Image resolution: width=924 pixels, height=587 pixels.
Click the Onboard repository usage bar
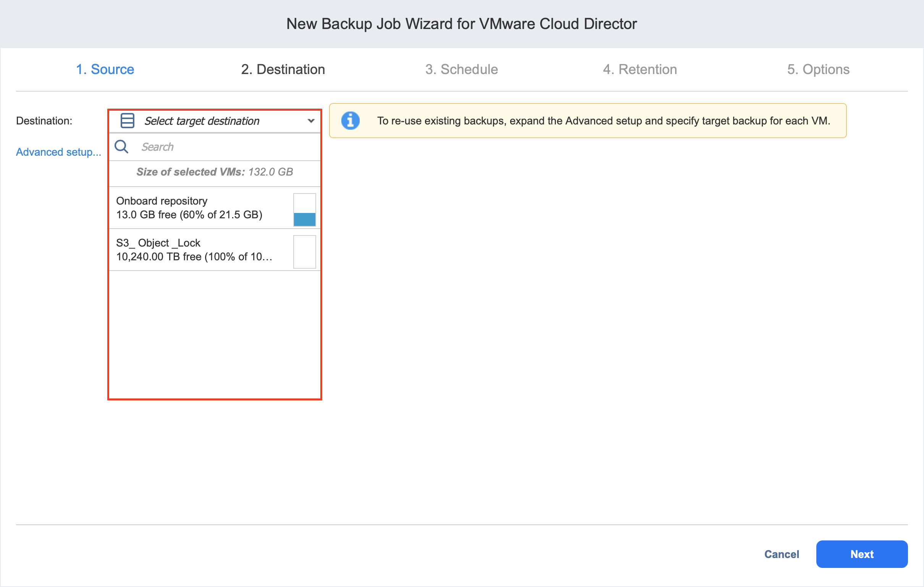pos(304,210)
